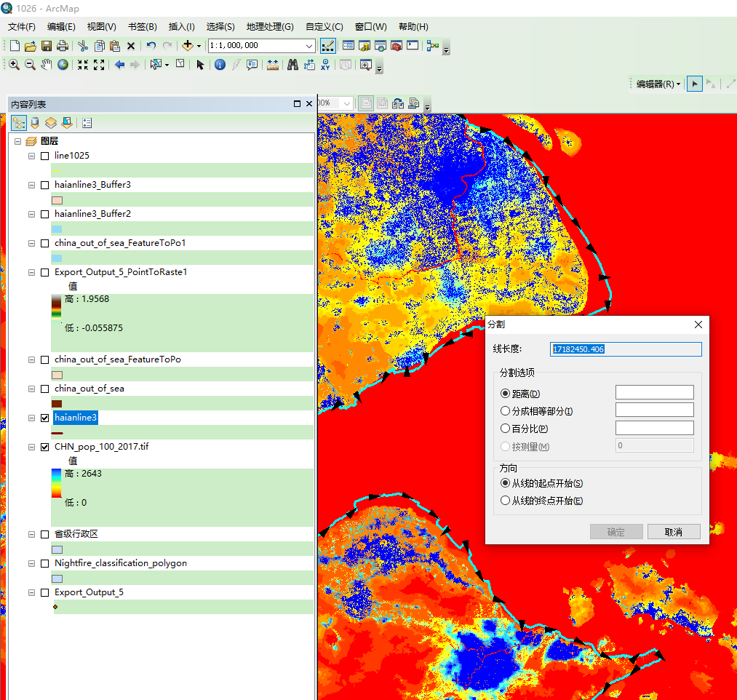The height and width of the screenshot is (700, 737).
Task: Select the Export_Output_5 layer name
Action: point(89,592)
